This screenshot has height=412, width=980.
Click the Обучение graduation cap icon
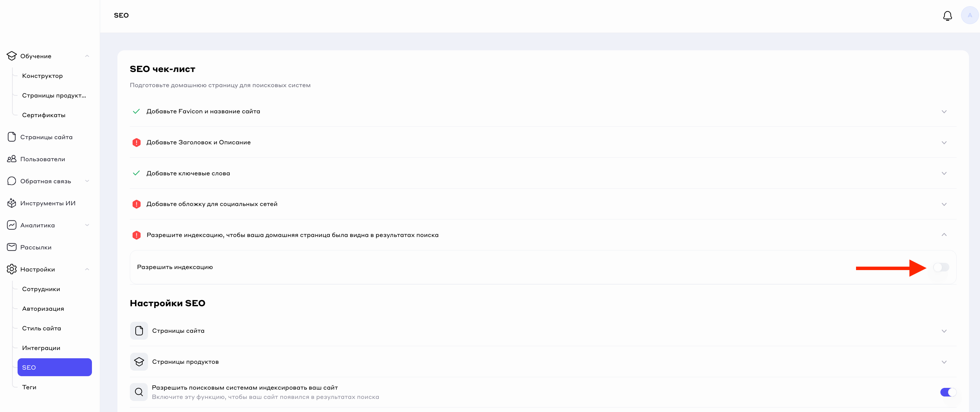pyautogui.click(x=12, y=56)
